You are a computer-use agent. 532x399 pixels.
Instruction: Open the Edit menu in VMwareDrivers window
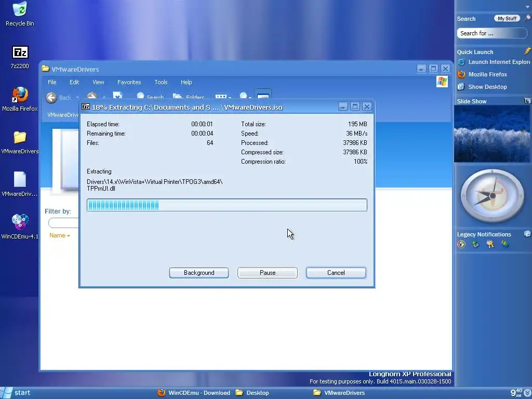pos(74,82)
